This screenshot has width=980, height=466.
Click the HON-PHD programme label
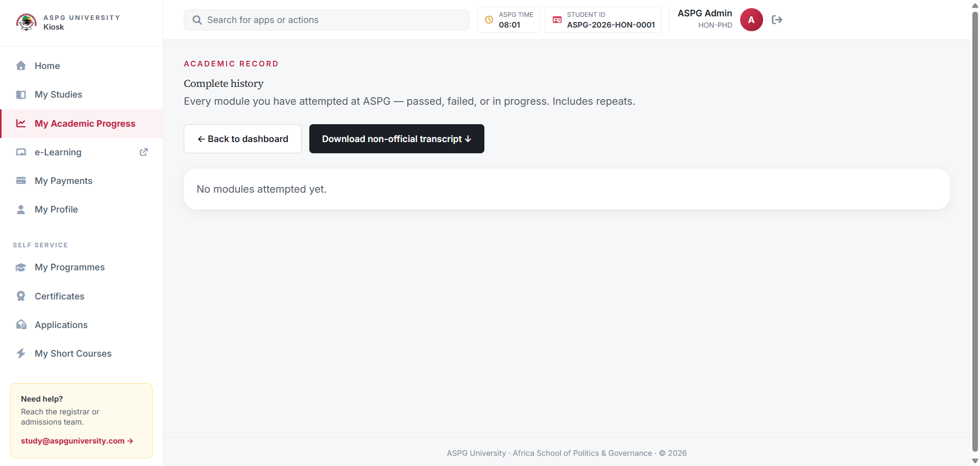(715, 25)
